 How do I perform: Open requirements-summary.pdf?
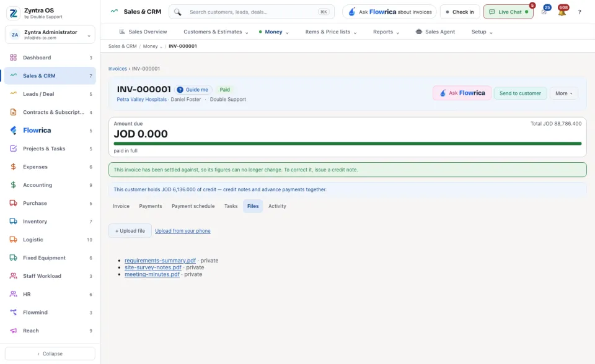click(160, 261)
